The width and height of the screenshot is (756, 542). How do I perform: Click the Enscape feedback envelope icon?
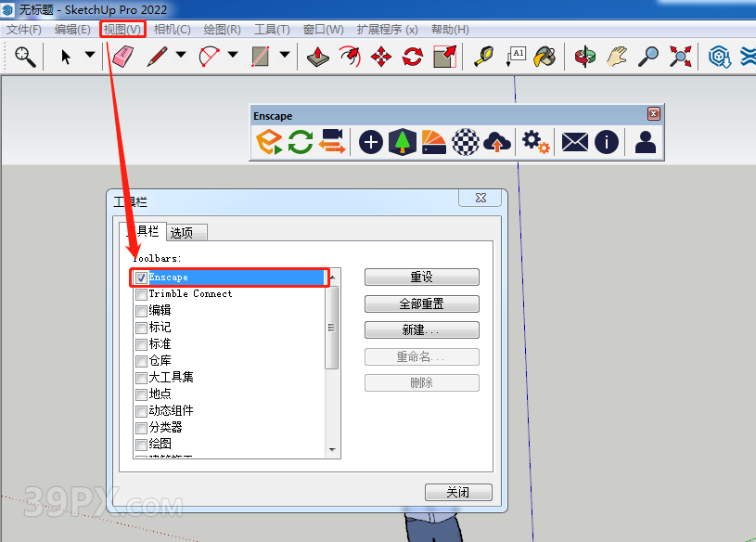[x=573, y=141]
